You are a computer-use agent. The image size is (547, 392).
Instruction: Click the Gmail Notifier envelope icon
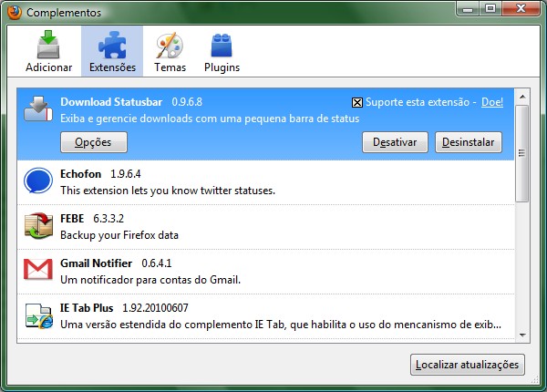tap(38, 269)
